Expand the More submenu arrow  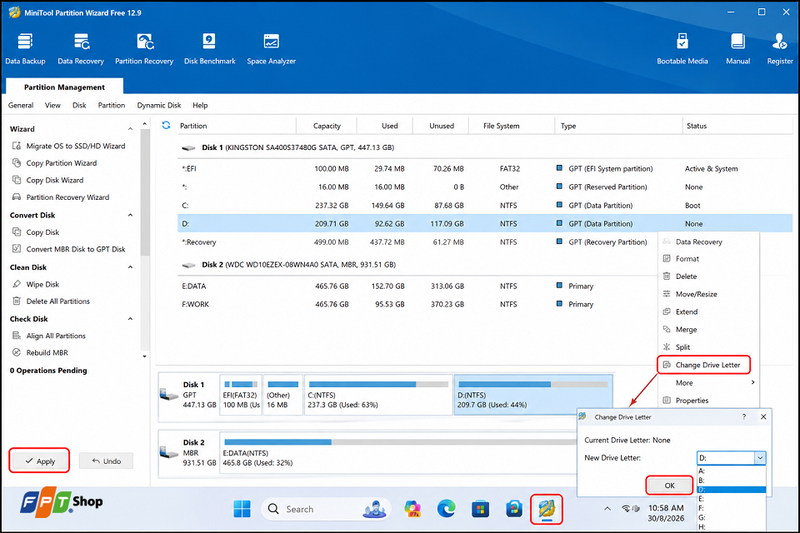(x=753, y=383)
